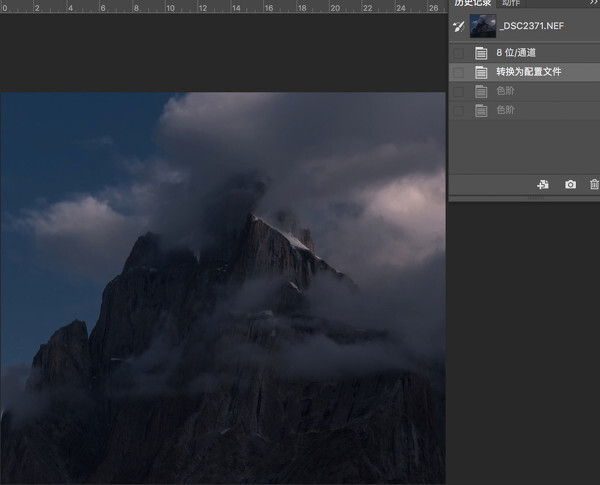Viewport: 600px width, 485px height.
Task: Click the document icon of 8 位/通道 state
Action: click(x=481, y=53)
